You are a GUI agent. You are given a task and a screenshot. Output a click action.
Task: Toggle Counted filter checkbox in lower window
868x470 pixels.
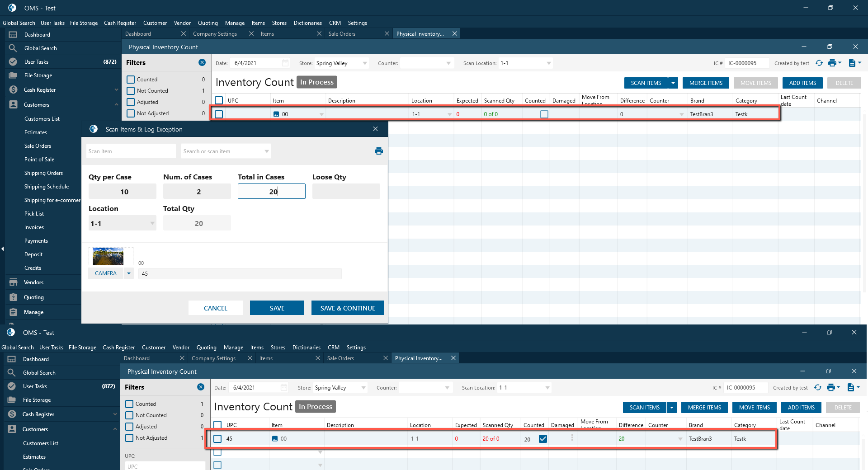coord(129,404)
